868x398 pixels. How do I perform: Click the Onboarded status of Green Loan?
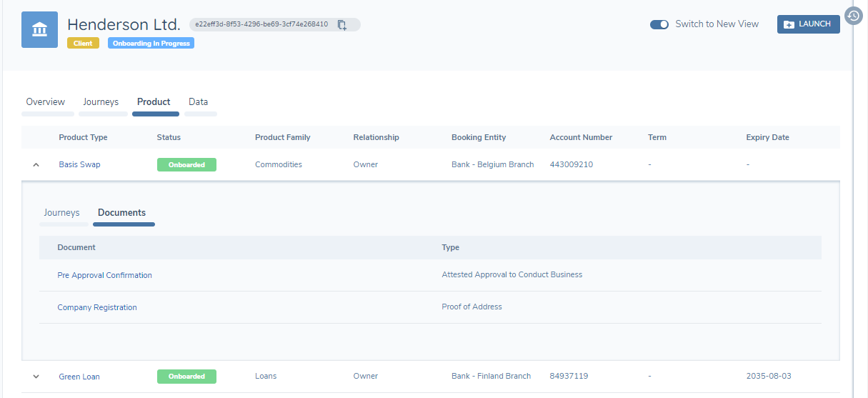coord(186,377)
